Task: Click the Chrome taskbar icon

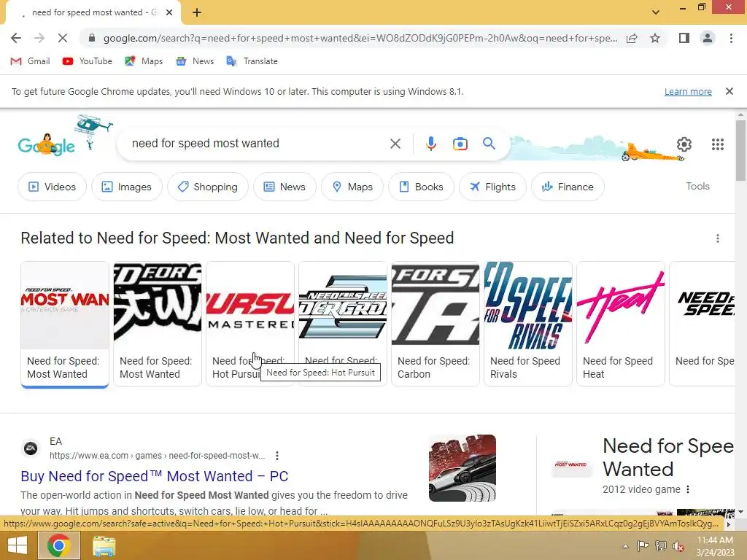Action: pos(58,545)
